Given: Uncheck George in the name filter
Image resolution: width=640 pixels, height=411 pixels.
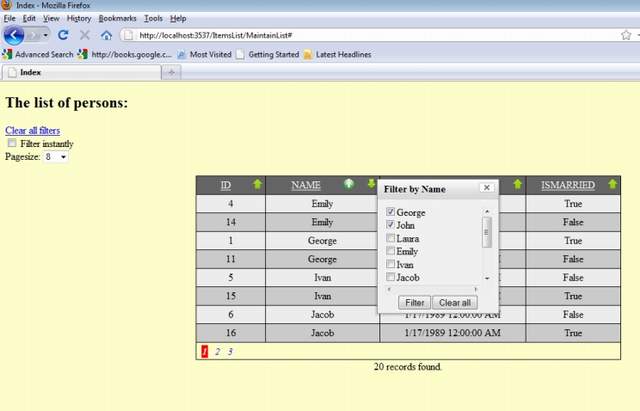Looking at the screenshot, I should pyautogui.click(x=391, y=213).
